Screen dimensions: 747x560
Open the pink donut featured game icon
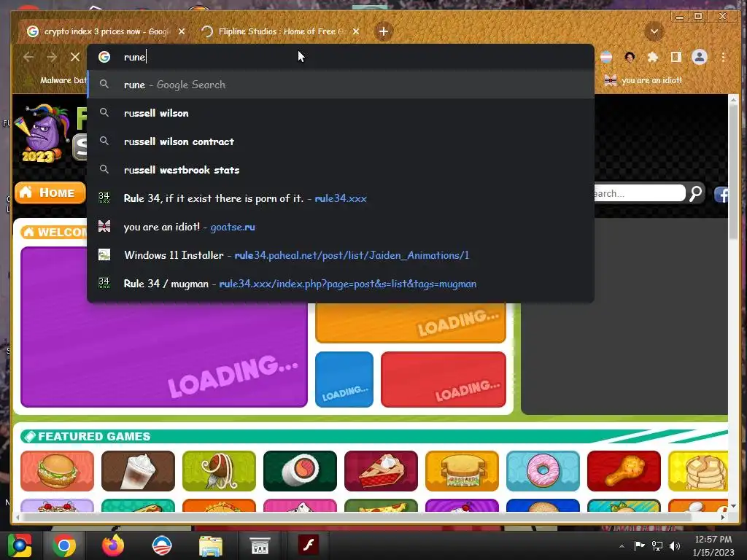pos(543,471)
